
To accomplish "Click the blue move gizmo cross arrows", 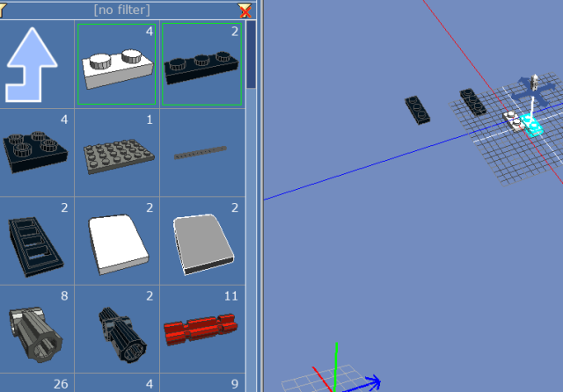I will point(532,92).
